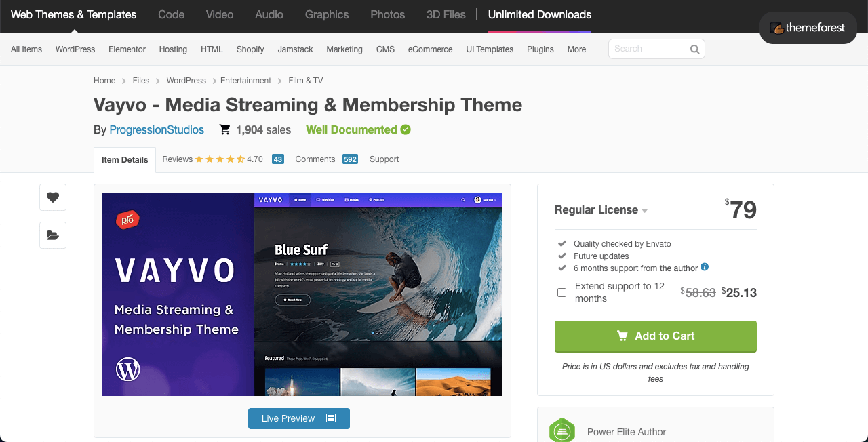Click the Power Elite Author badge icon
This screenshot has width=868, height=442.
pyautogui.click(x=562, y=431)
